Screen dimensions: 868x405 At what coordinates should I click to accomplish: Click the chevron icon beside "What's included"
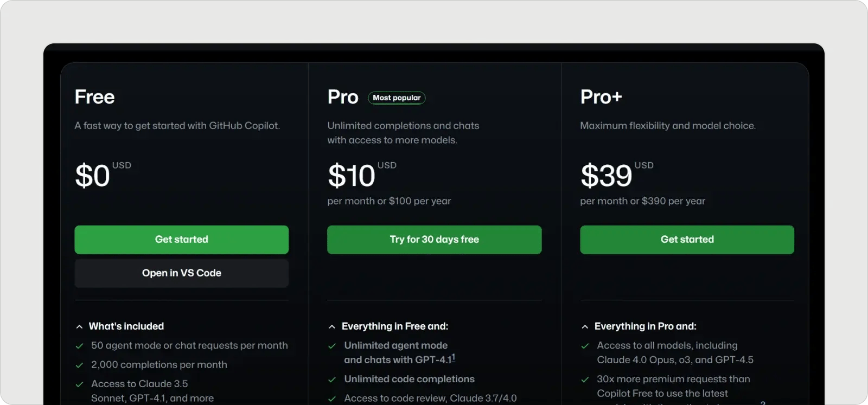tap(78, 326)
